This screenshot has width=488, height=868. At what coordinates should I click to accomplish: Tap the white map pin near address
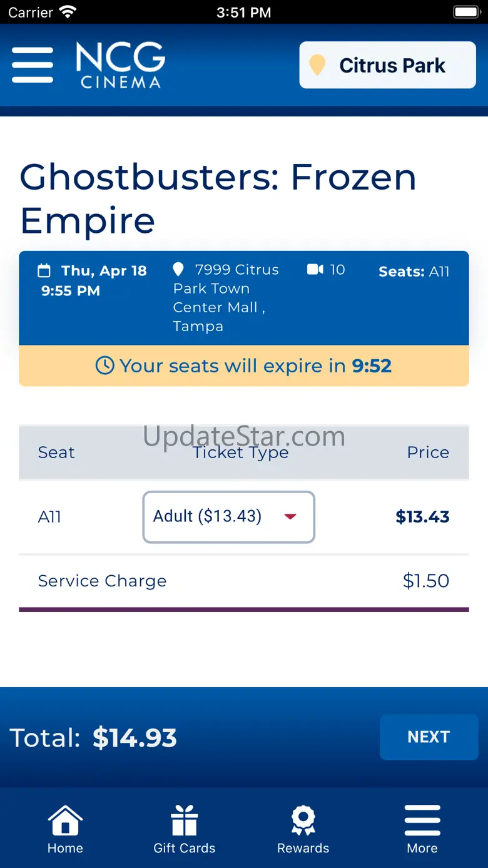[x=178, y=270]
